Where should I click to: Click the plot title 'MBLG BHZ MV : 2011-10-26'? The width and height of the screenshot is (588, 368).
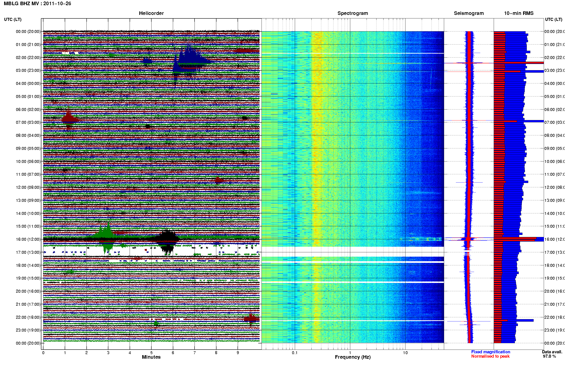click(x=37, y=4)
